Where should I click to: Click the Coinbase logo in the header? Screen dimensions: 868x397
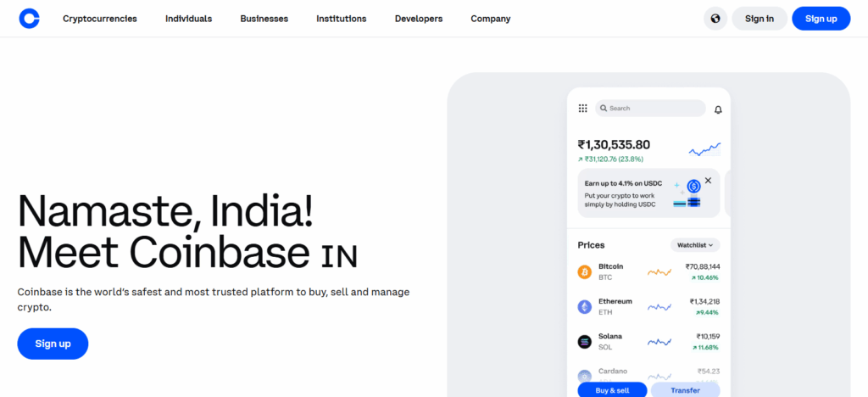click(30, 19)
